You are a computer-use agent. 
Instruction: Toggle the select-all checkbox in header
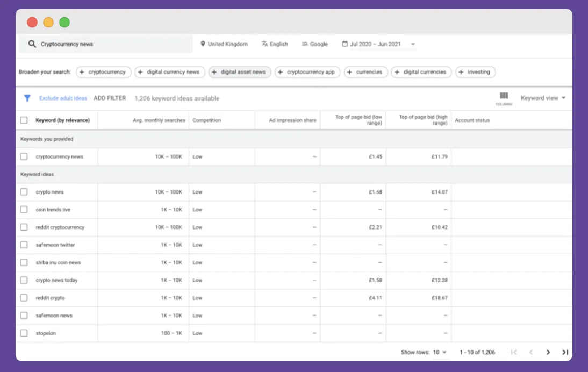coord(24,120)
